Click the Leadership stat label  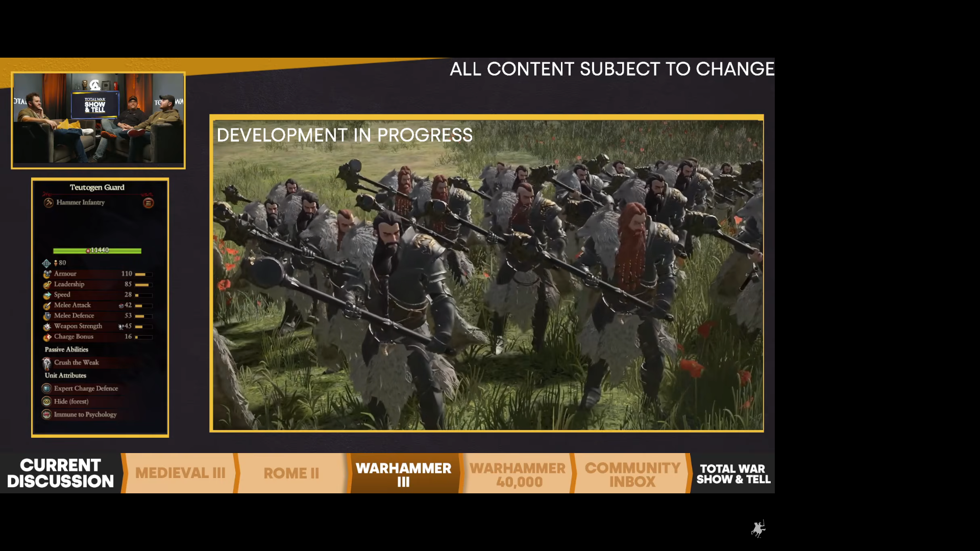(x=69, y=284)
